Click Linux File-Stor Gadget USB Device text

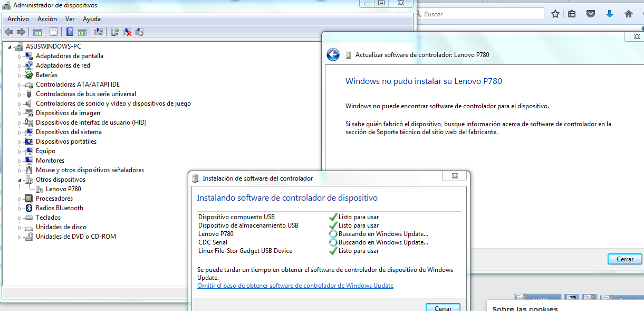click(x=245, y=251)
